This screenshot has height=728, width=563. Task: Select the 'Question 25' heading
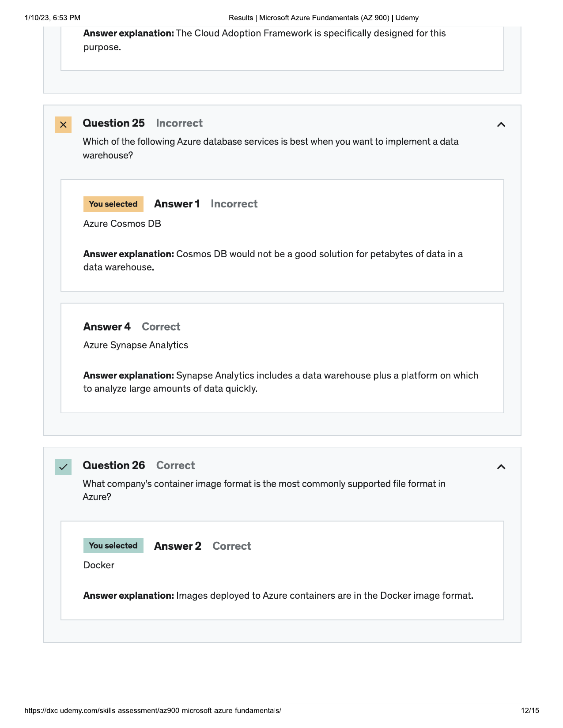coord(114,123)
